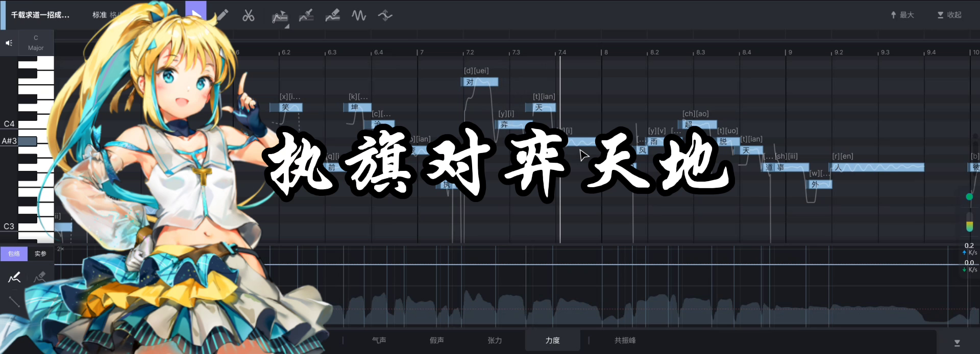Toggle the piano preview speaker icon

point(9,43)
